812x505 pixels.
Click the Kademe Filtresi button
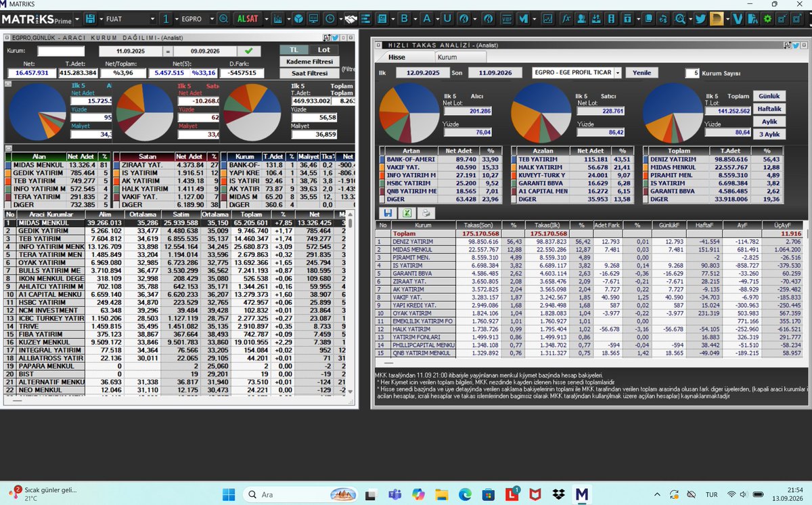[310, 62]
